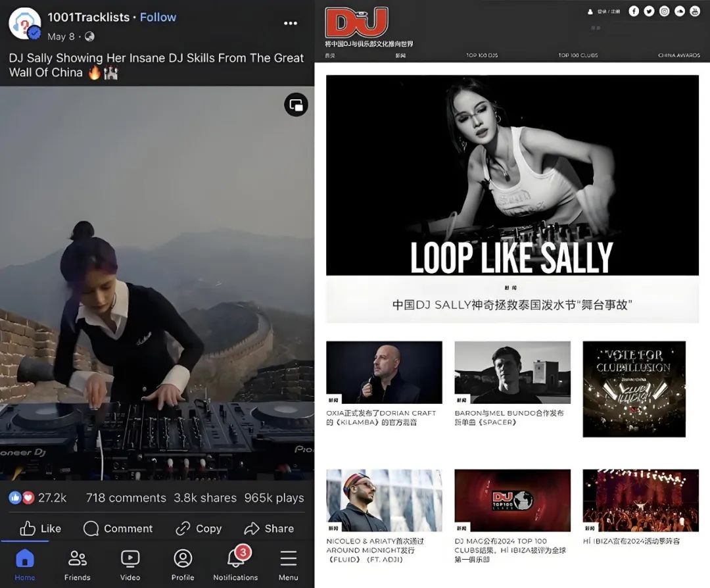Screen dimensions: 710x588
Task: Open the 1001Tracklists page name
Action: pyautogui.click(x=89, y=17)
